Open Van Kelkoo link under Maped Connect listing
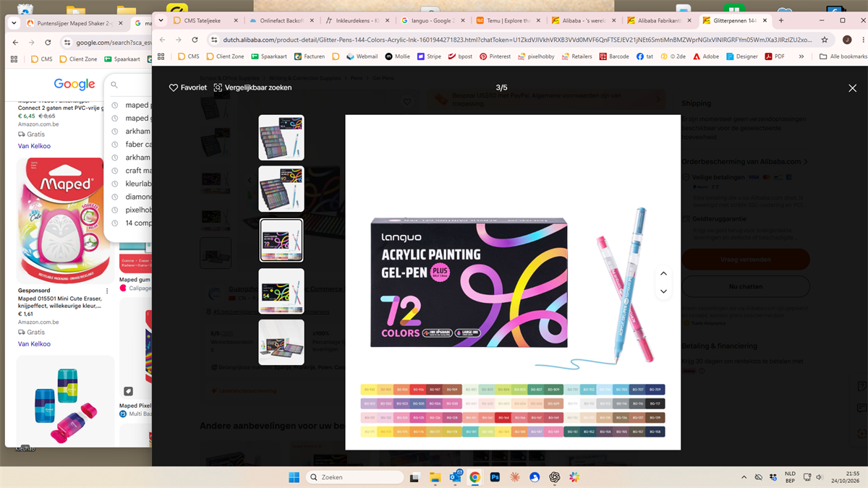Viewport: 868px width, 488px height. pos(34,146)
